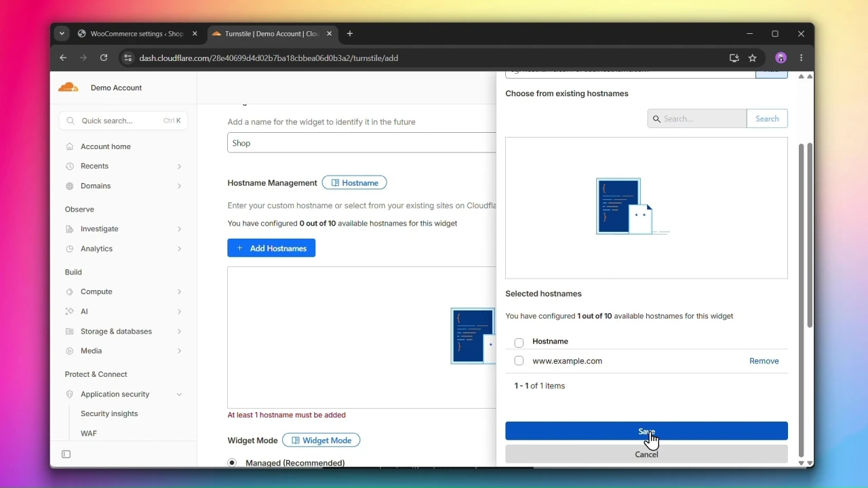Screen dimensions: 868x488
Task: Open the Hostname documentation link
Action: tap(355, 183)
